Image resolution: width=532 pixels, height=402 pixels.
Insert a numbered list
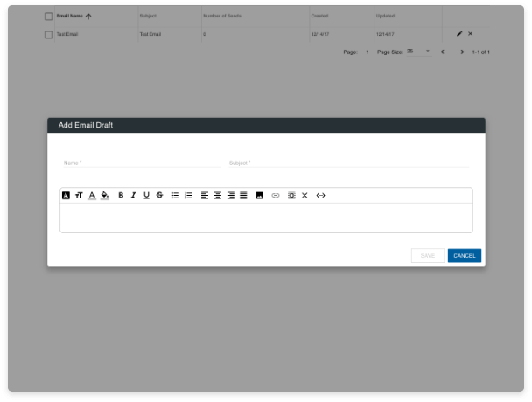tap(188, 196)
